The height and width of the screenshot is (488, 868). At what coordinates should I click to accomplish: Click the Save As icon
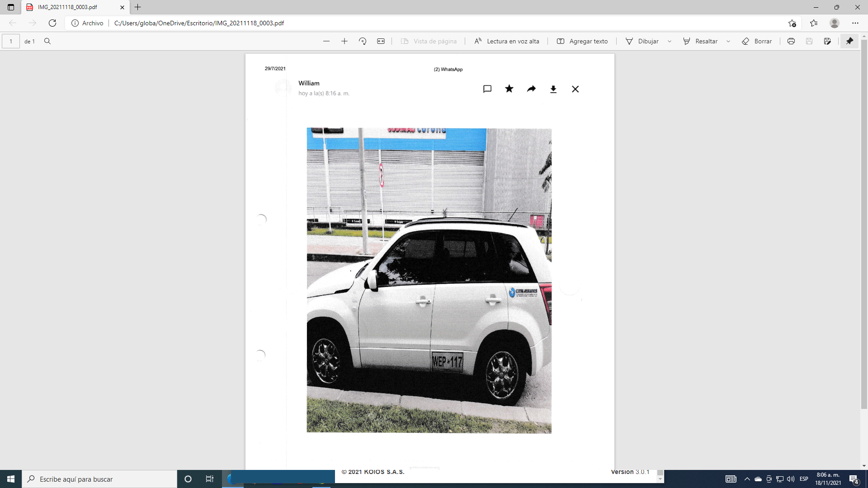[x=827, y=41]
